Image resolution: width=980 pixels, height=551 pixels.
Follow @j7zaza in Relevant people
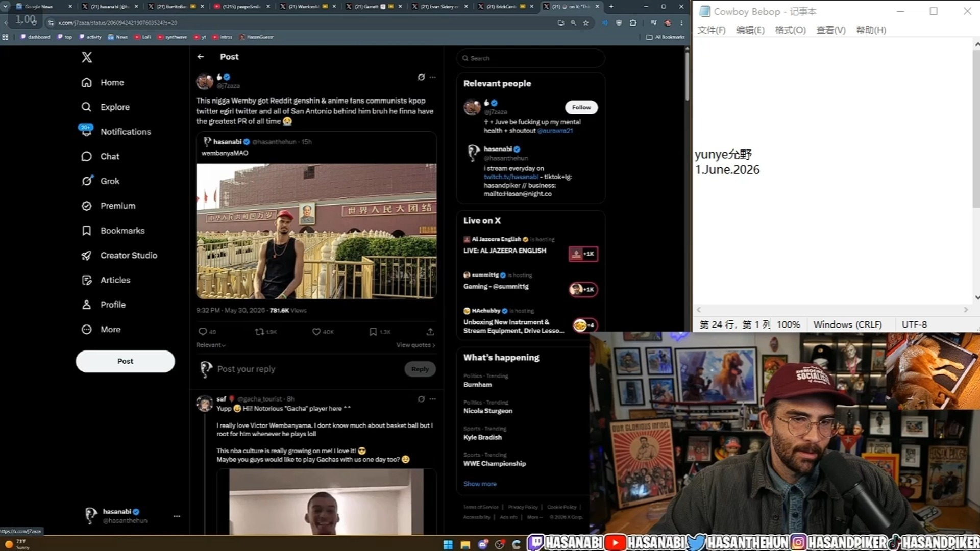[x=581, y=107]
